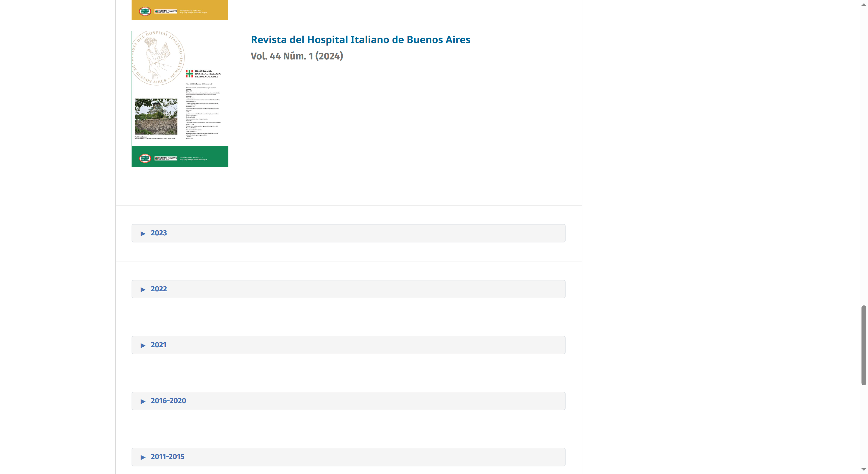Expand the 2016-2020 issues section
The height and width of the screenshot is (474, 868).
[348, 401]
